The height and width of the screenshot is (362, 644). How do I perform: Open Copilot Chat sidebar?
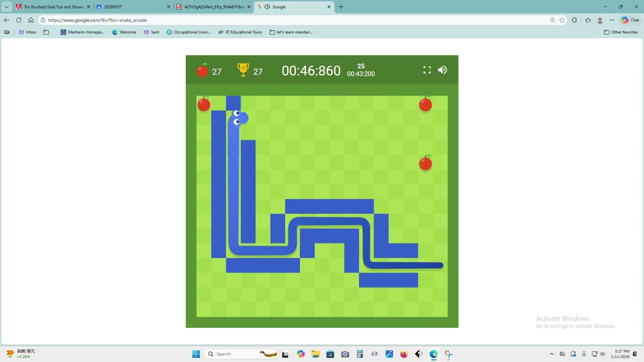coord(630,20)
